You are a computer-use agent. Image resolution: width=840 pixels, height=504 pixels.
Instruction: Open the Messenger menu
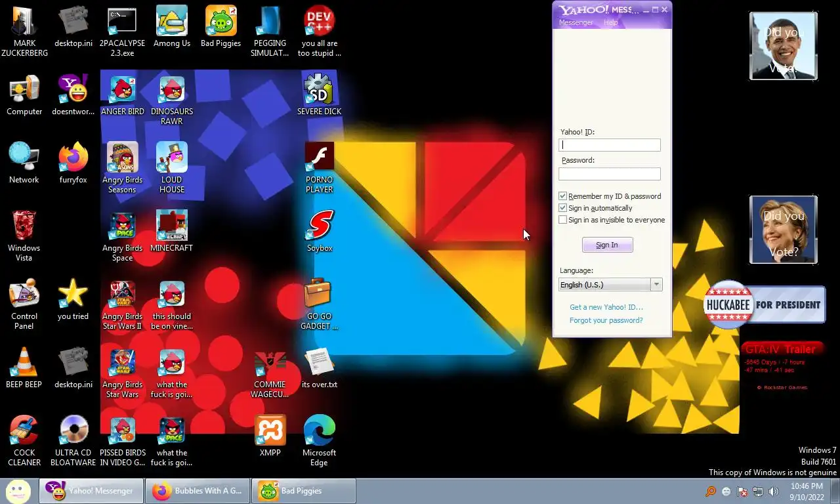click(x=576, y=22)
